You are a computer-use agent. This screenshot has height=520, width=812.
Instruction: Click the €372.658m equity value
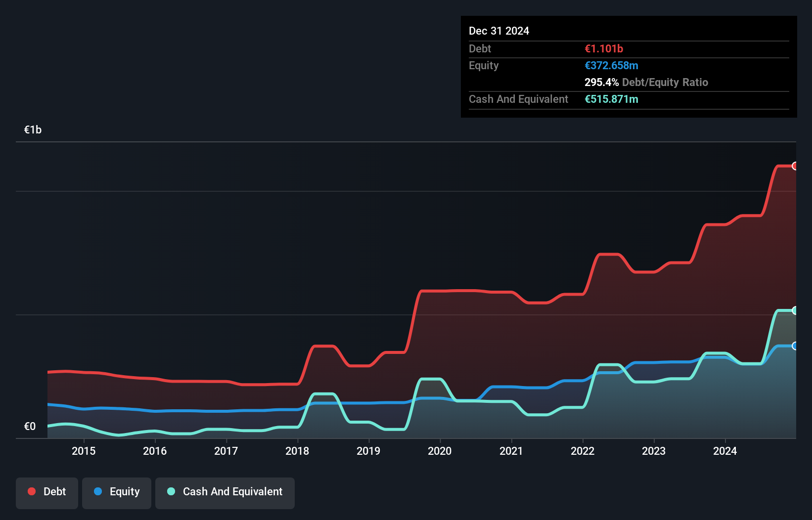(x=611, y=65)
